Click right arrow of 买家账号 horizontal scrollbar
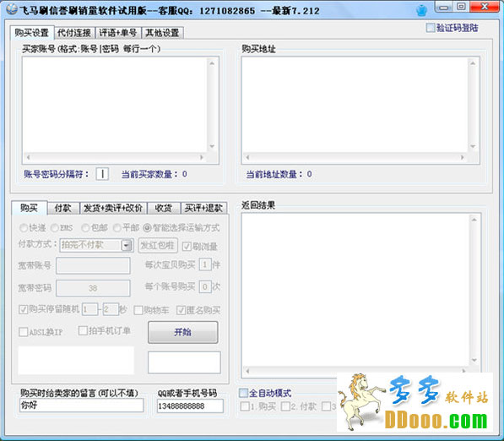 click(202, 157)
